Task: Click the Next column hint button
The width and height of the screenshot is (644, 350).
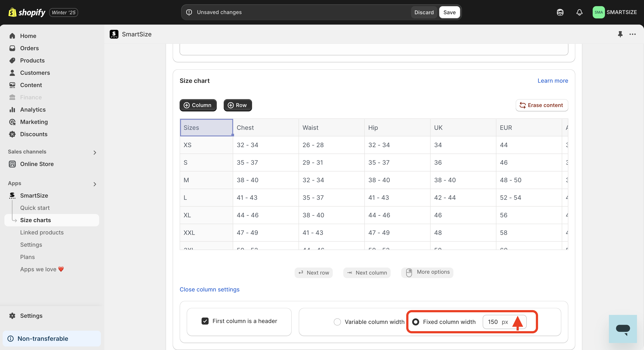Action: (x=367, y=273)
